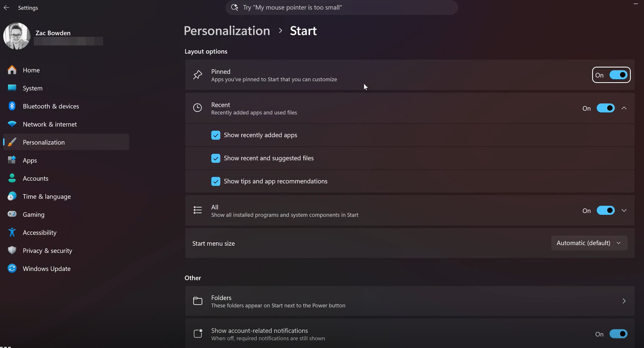Viewport: 644px width, 348px height.
Task: Open Privacy & security settings
Action: (x=66, y=250)
